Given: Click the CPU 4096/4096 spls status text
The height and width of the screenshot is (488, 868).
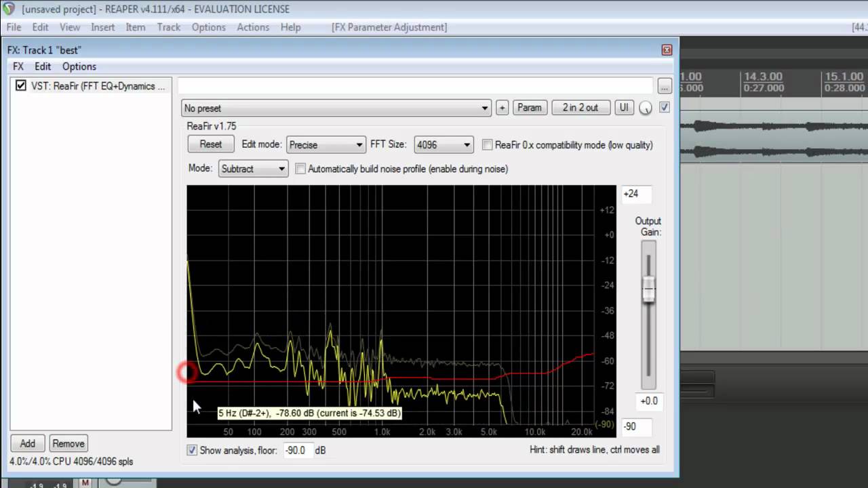Looking at the screenshot, I should pyautogui.click(x=71, y=462).
